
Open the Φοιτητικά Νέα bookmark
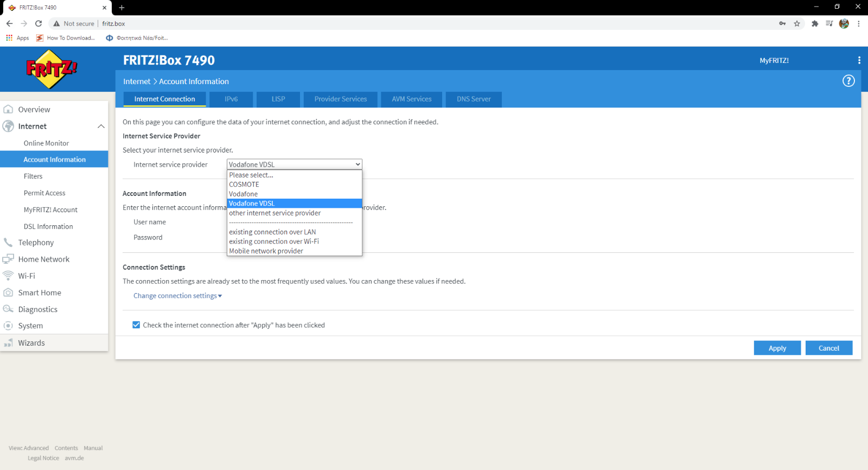137,38
